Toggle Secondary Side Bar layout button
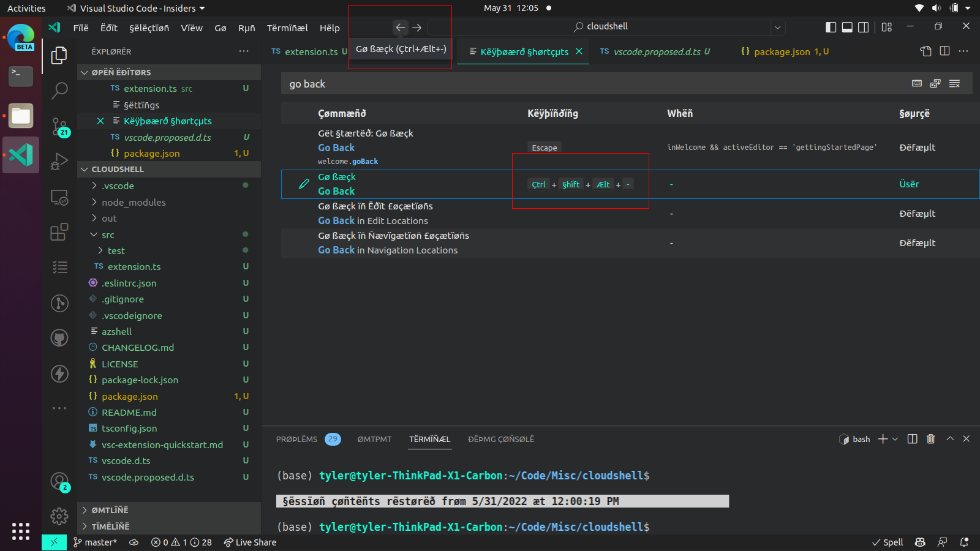980x551 pixels. (x=864, y=27)
